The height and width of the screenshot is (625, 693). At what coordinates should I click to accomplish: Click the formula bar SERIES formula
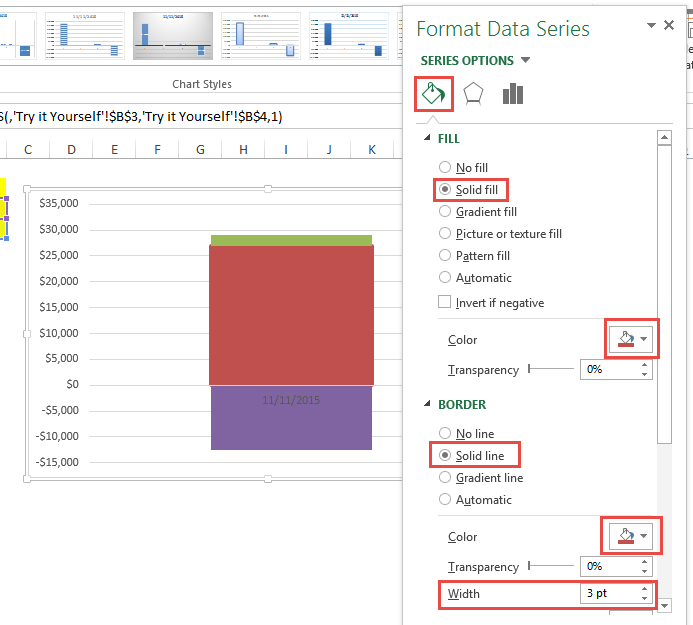141,116
